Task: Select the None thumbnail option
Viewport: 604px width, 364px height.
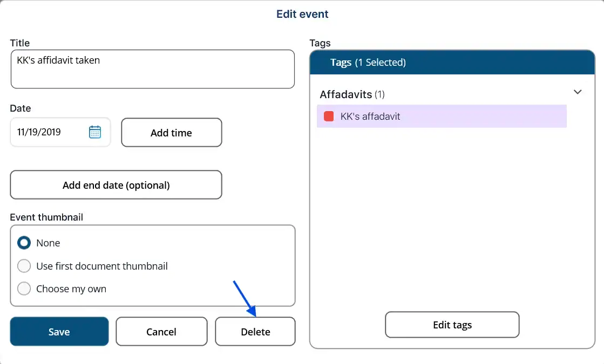Action: (x=24, y=243)
